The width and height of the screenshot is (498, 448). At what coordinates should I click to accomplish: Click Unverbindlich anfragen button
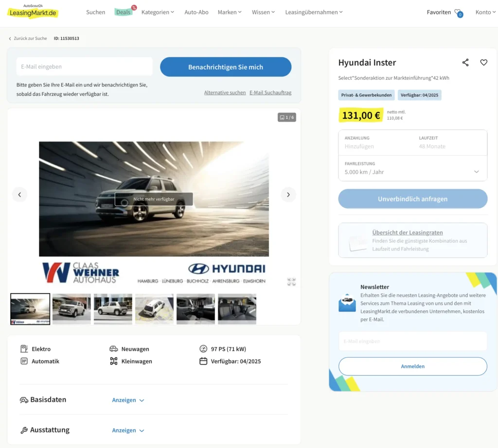tap(412, 199)
